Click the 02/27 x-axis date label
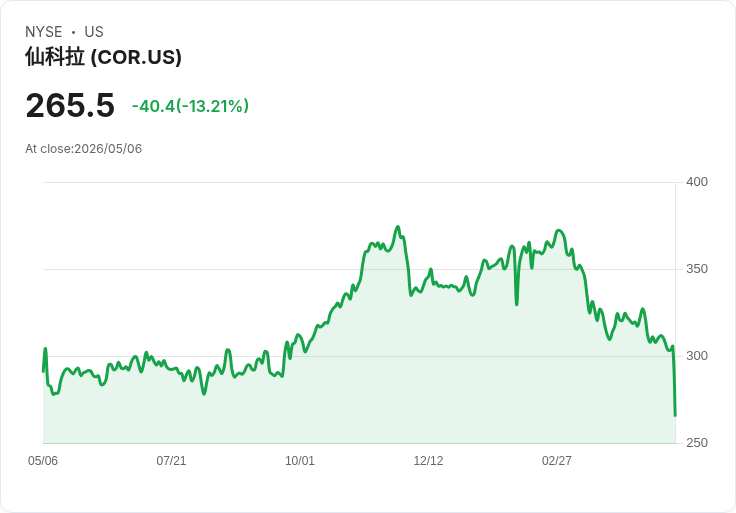This screenshot has height=513, width=736. coord(557,460)
